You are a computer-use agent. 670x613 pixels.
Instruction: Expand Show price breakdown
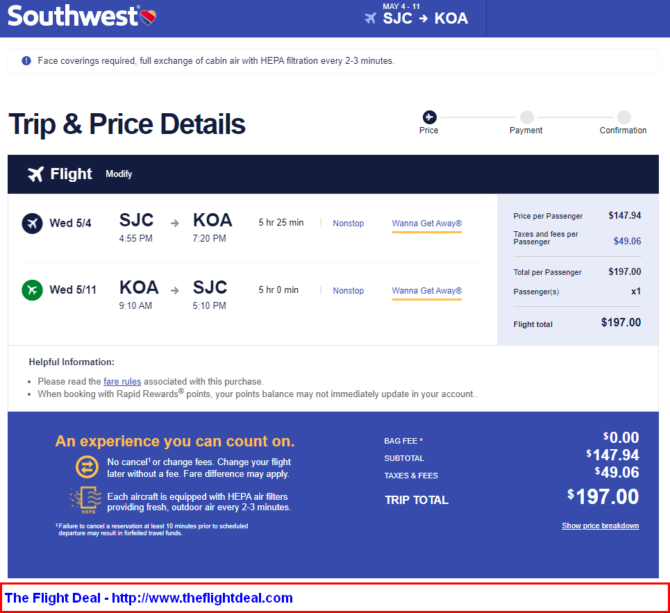point(600,525)
